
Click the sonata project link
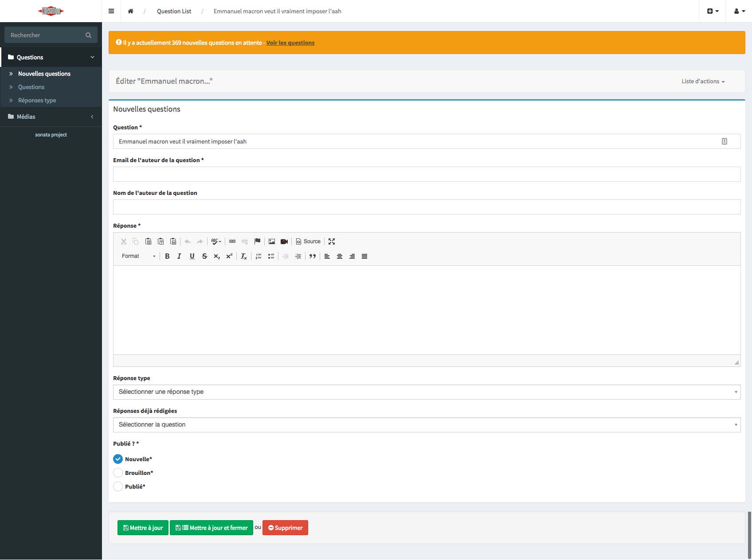pyautogui.click(x=51, y=135)
